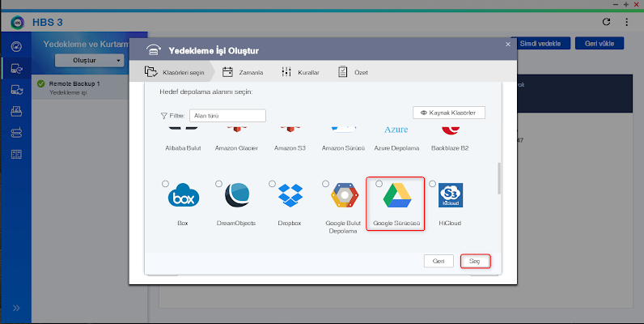Select the Box radio button
Screen dimensions: 644x324
[165, 184]
